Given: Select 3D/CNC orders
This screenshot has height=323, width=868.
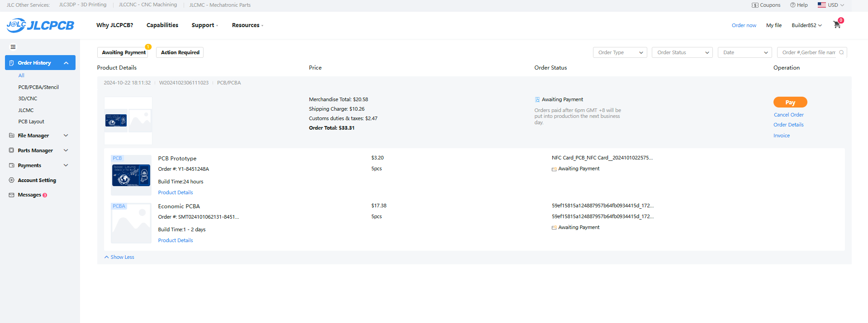Looking at the screenshot, I should pos(28,98).
